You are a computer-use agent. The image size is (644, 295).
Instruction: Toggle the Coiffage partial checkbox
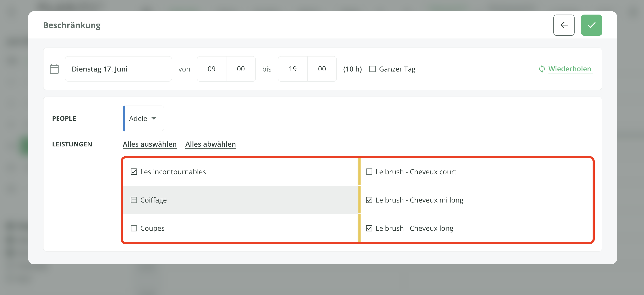coord(134,200)
